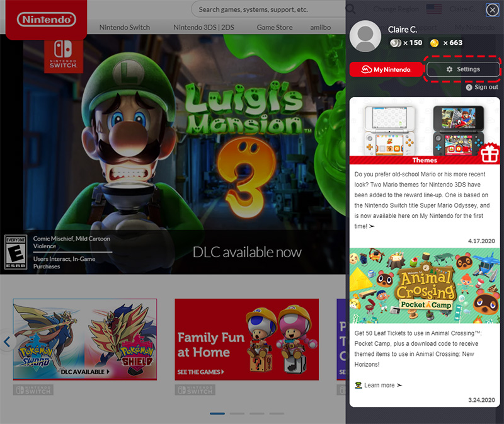Click the My Nintendo red button
The image size is (504, 424).
point(386,69)
